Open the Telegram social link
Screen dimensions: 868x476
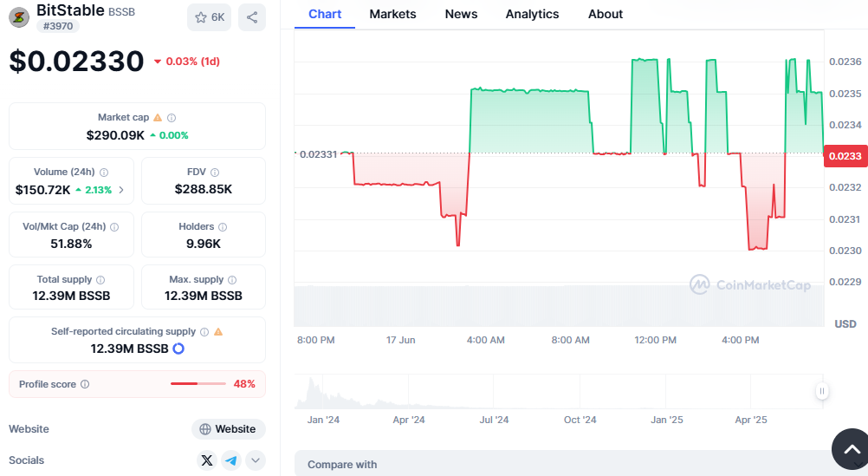click(x=230, y=460)
